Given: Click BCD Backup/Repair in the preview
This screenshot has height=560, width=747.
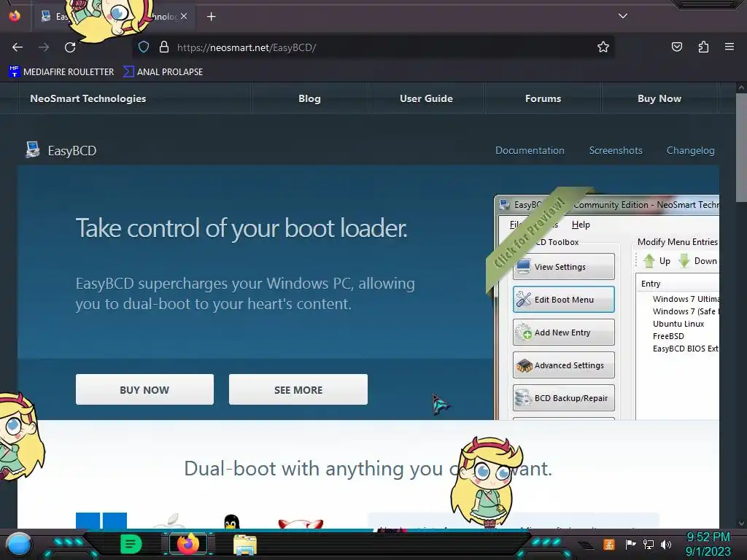Looking at the screenshot, I should coord(564,398).
